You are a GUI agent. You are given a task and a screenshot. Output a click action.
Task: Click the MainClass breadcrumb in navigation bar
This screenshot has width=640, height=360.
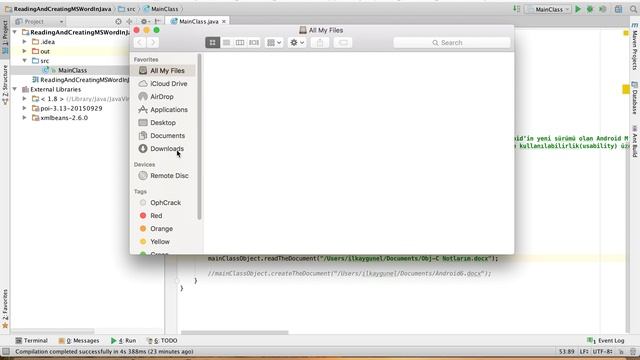(161, 9)
